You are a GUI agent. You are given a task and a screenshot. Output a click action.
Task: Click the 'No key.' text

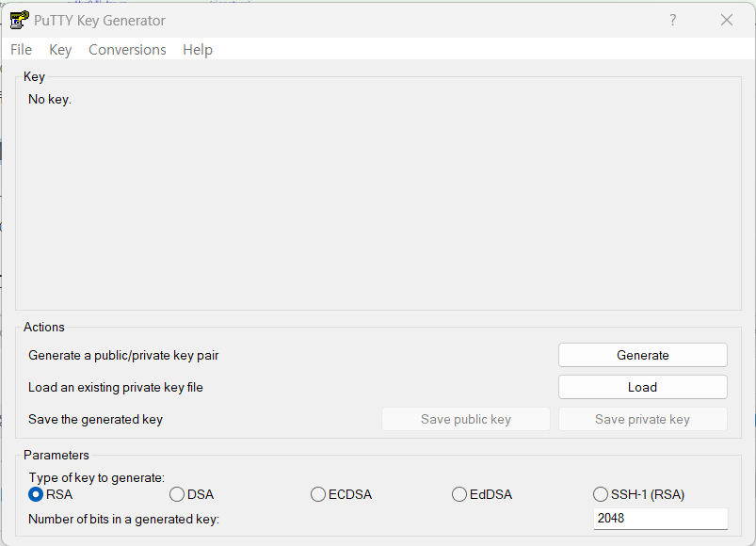[x=50, y=99]
